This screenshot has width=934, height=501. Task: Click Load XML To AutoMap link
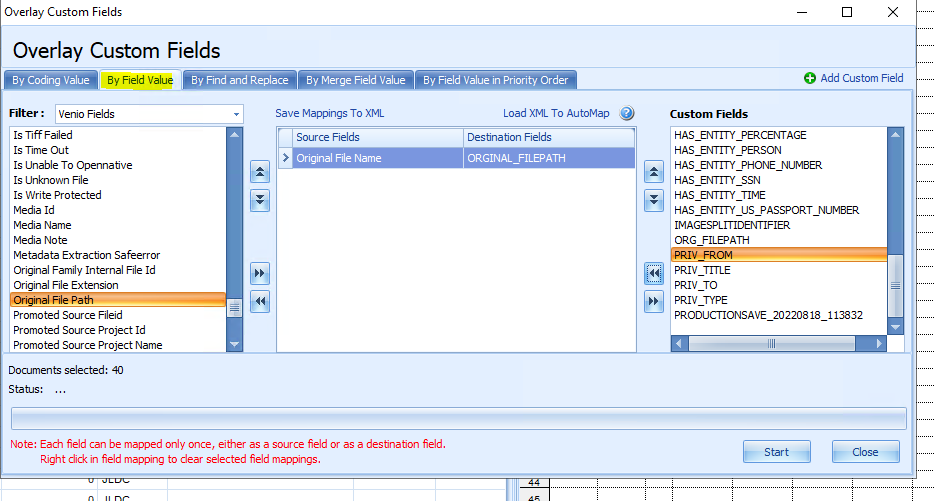pos(556,113)
